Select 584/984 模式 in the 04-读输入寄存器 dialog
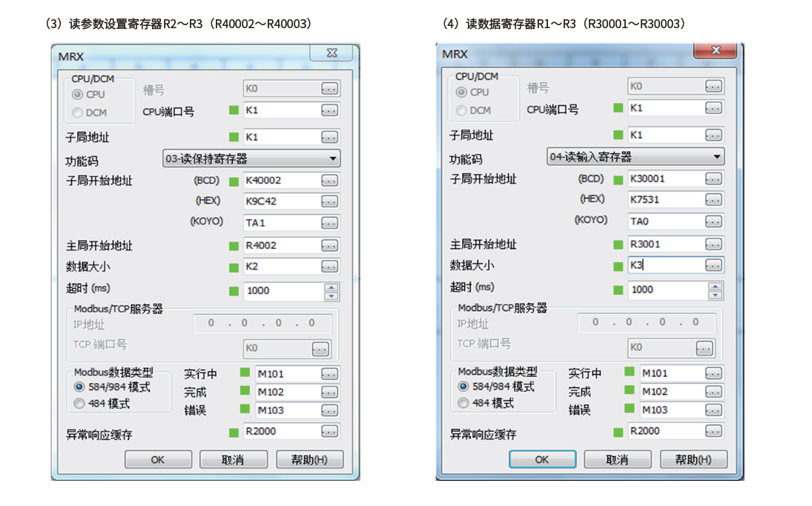This screenshot has width=812, height=506. click(x=463, y=387)
